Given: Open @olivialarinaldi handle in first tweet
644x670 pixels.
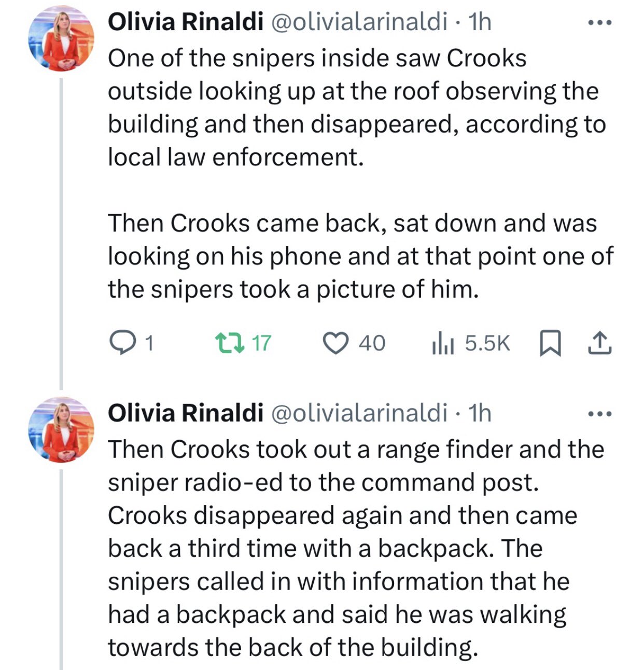Looking at the screenshot, I should 358,22.
